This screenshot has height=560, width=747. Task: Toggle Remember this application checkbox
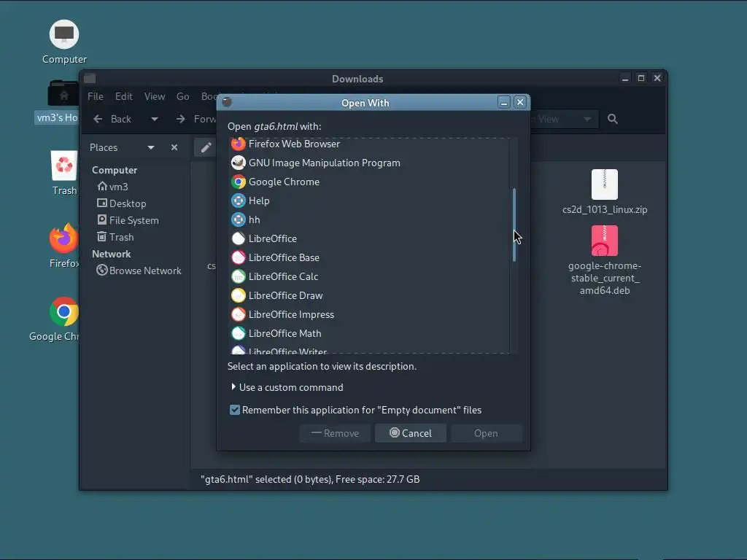pos(235,410)
